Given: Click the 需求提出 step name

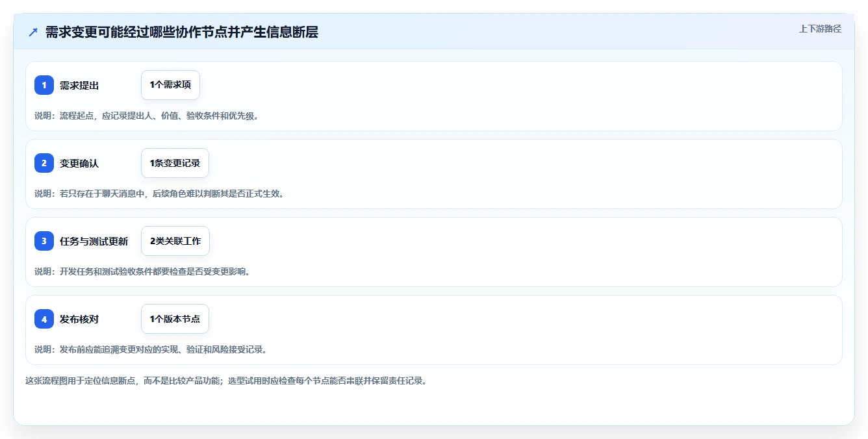Looking at the screenshot, I should 79,86.
